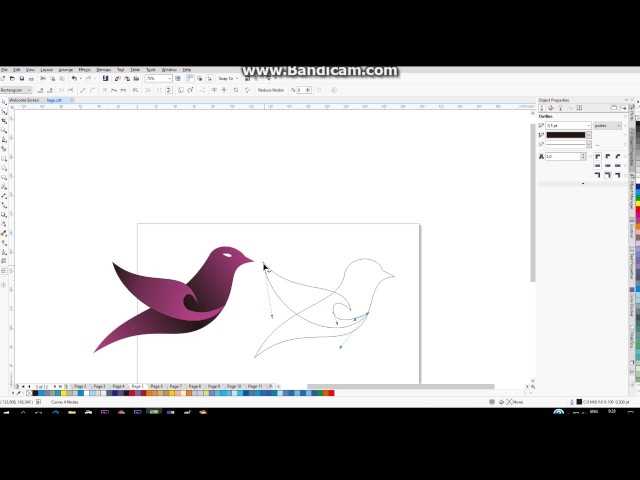This screenshot has width=640, height=480.
Task: Click the miter limit value field
Action: 563,156
